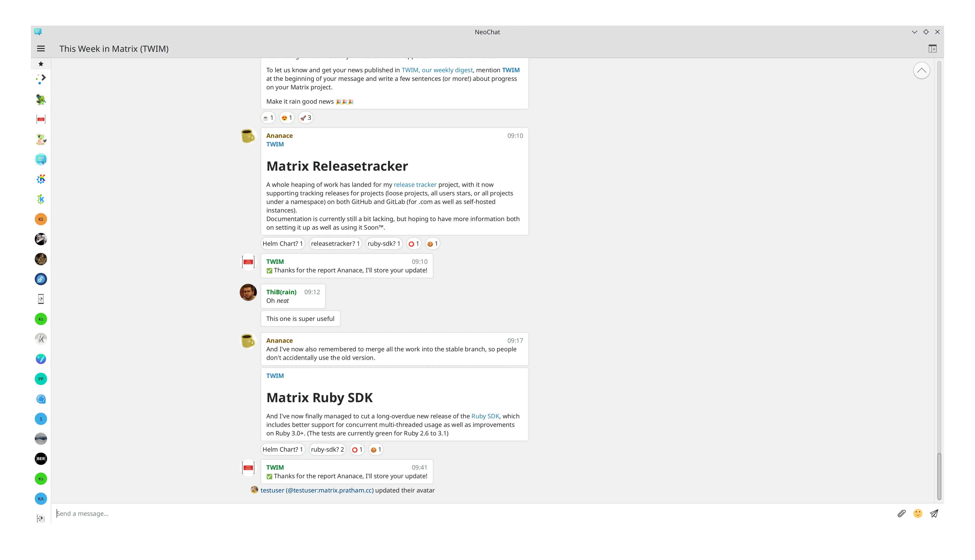Open the room with pink Katie dragon avatar
Viewport: 975px width, 560px height.
(x=41, y=139)
